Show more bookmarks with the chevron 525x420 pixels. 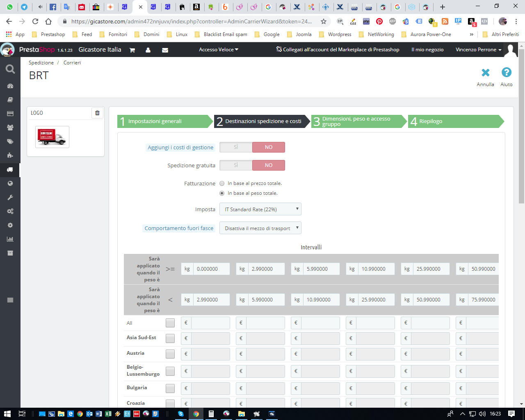(472, 34)
